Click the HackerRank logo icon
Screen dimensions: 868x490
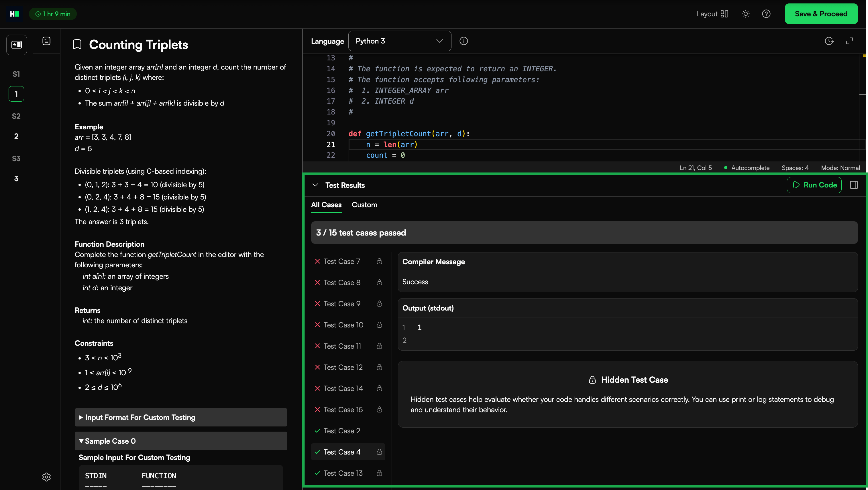point(15,14)
